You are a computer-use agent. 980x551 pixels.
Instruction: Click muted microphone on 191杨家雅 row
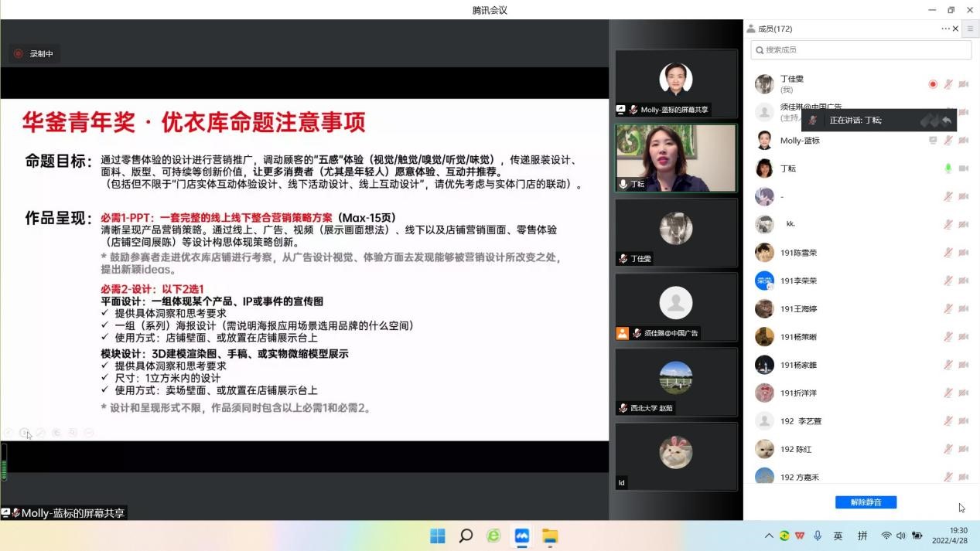click(x=948, y=365)
